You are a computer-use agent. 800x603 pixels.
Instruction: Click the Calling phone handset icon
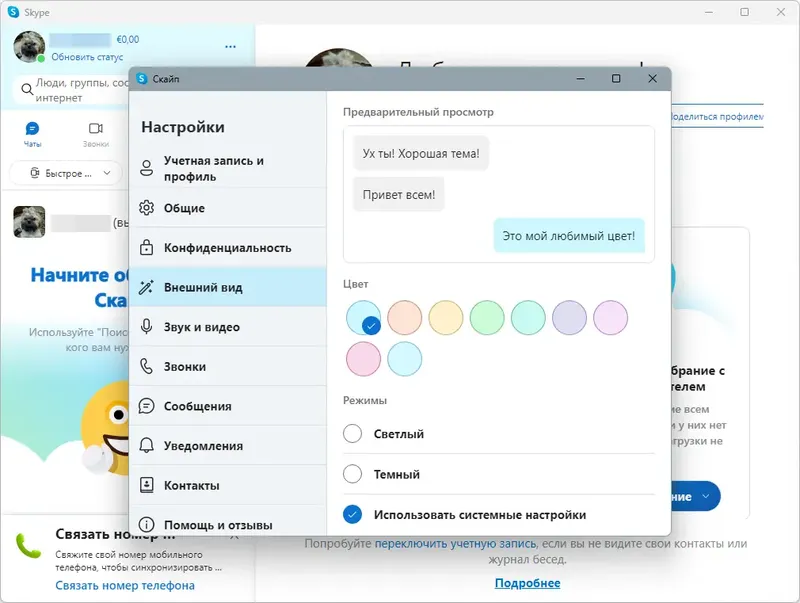pos(146,366)
